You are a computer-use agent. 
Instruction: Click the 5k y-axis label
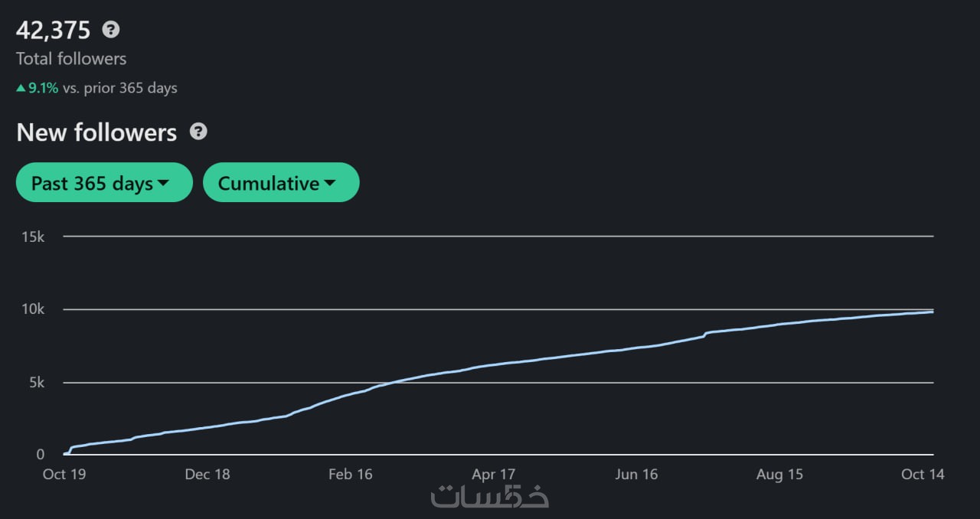pos(38,383)
